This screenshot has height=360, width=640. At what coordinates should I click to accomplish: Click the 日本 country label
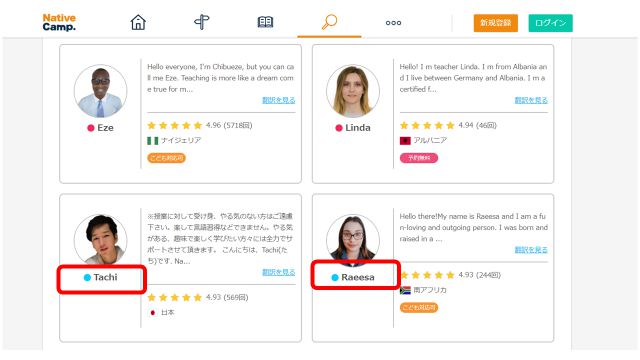(x=167, y=313)
